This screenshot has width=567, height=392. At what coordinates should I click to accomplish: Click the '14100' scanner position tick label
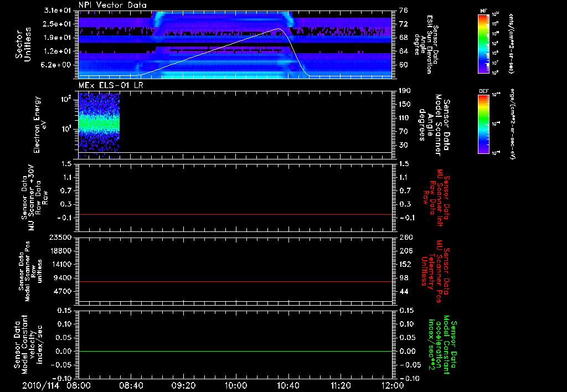tap(61, 264)
